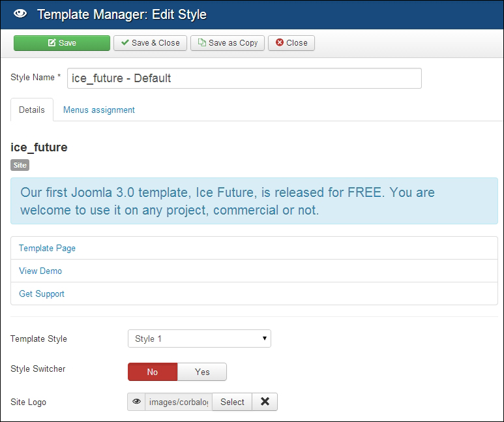Image resolution: width=504 pixels, height=422 pixels.
Task: Open the Menus assignment tab
Action: click(x=99, y=110)
